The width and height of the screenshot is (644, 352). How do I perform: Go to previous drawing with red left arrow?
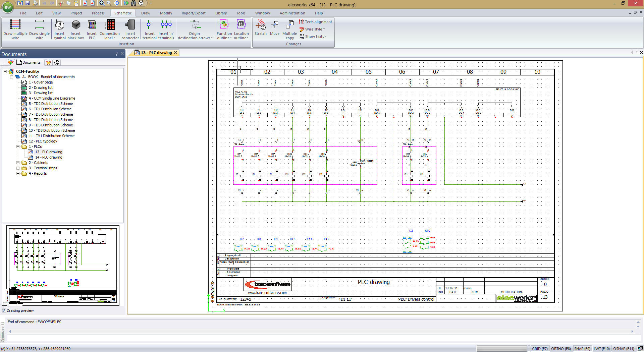pos(85,3)
